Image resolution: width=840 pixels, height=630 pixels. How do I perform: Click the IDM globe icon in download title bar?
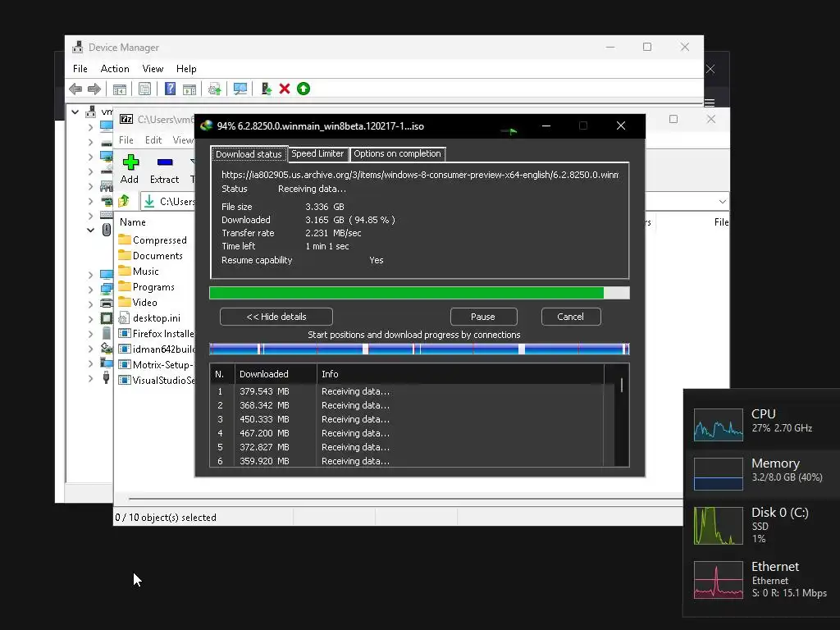[206, 126]
